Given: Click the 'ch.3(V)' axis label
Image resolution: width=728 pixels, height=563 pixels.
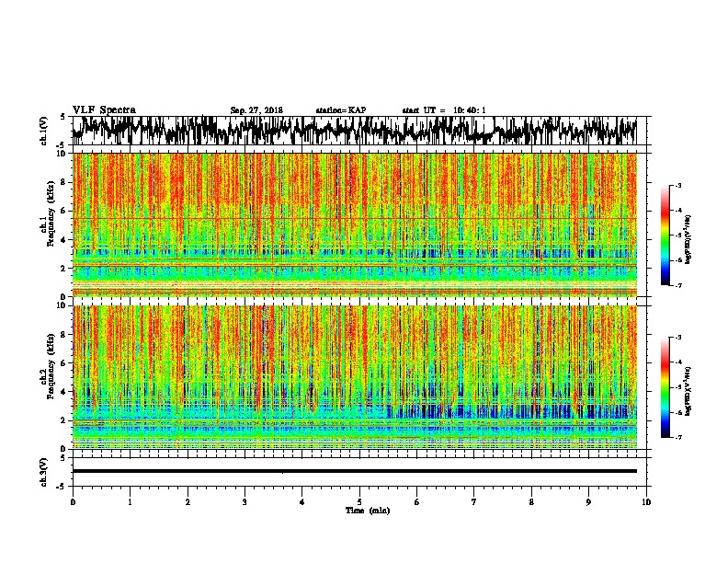Looking at the screenshot, I should (44, 473).
